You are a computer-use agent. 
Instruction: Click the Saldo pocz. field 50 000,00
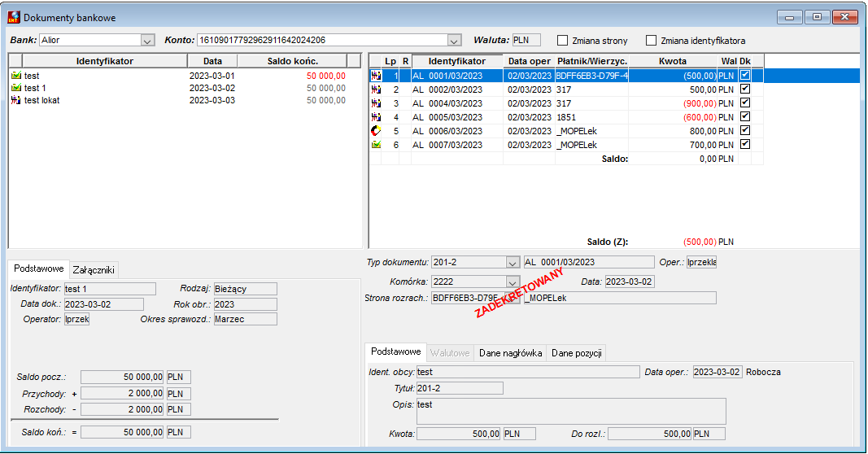click(122, 377)
